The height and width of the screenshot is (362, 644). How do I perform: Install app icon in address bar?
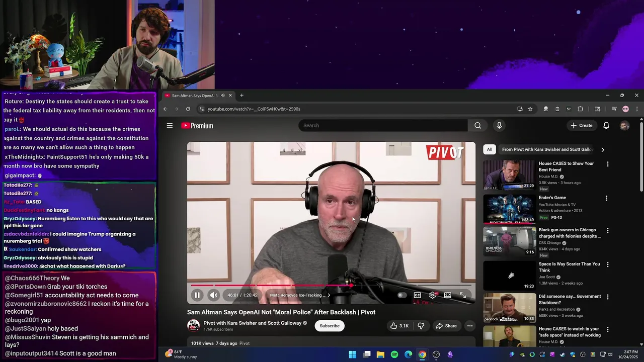520,109
